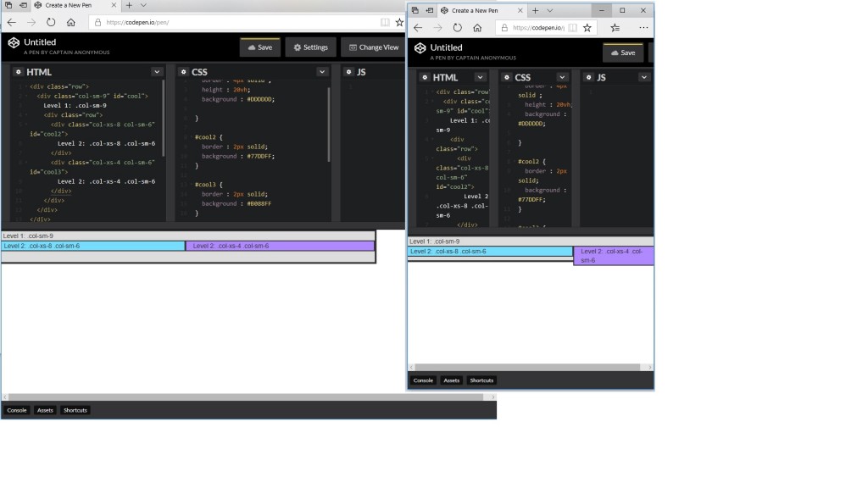Click set tabs aside icon in left browser
Image resolution: width=868 pixels, height=488 pixels.
point(23,5)
